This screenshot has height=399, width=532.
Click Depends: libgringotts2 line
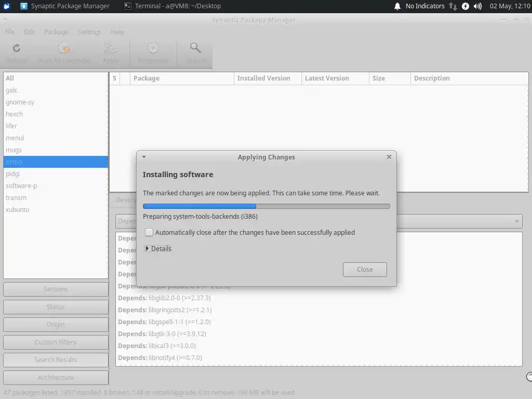coord(165,310)
